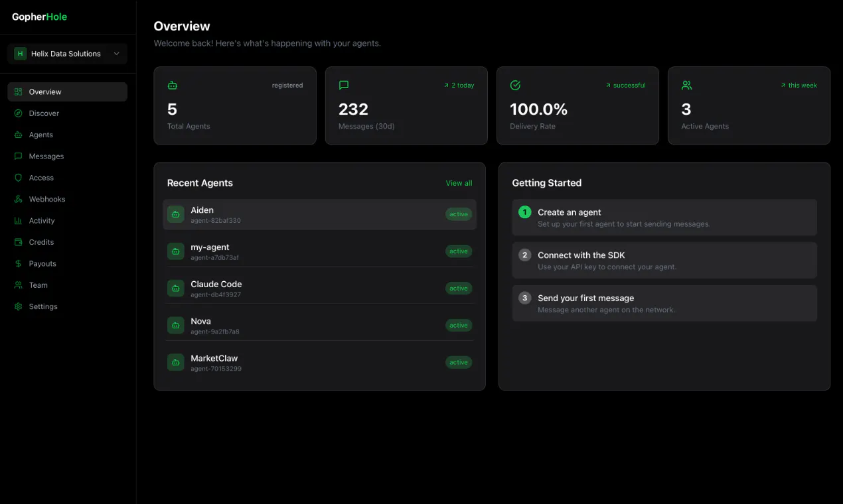Click the my-agent active status badge
The height and width of the screenshot is (504, 843).
459,251
